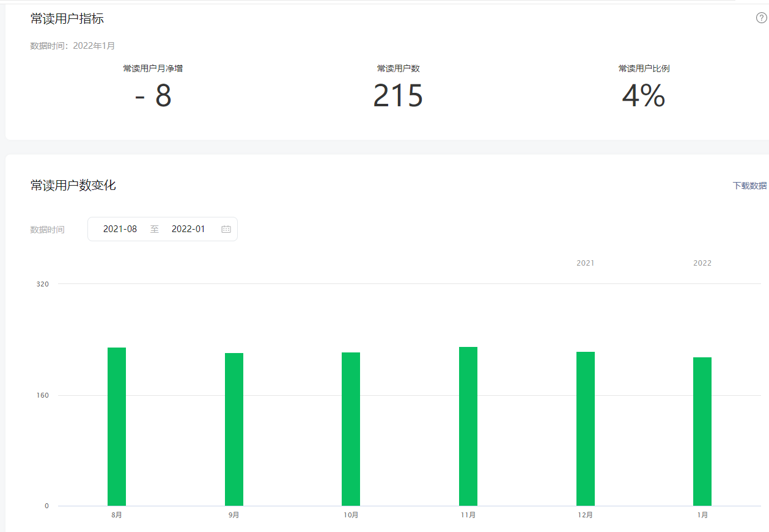The image size is (769, 532).
Task: Click the 常读用户比例 label
Action: (644, 68)
